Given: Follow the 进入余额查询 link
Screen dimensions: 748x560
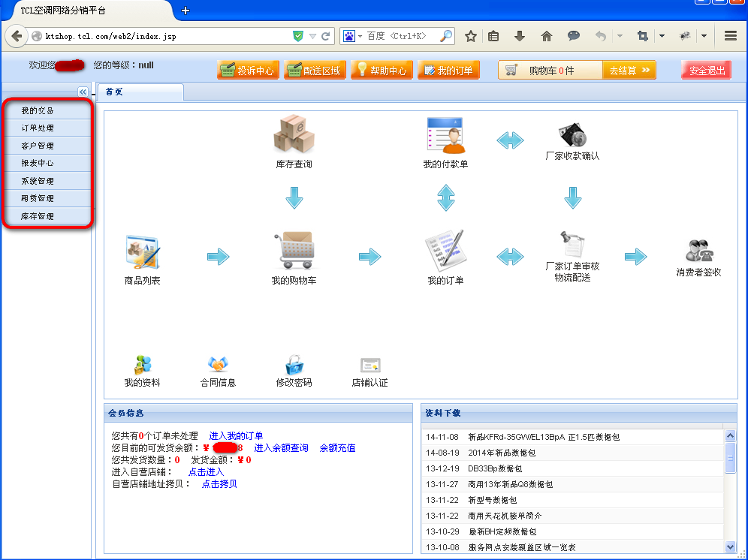Looking at the screenshot, I should tap(281, 448).
